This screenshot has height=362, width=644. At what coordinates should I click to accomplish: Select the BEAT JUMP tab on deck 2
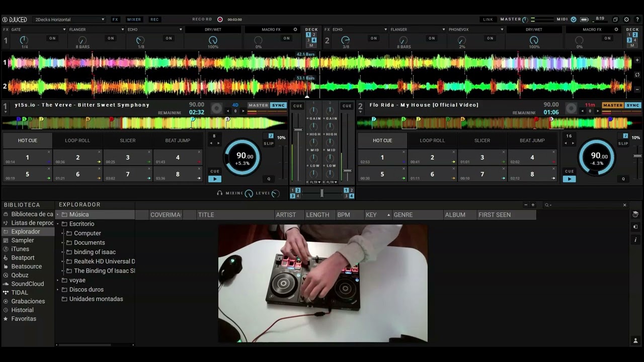(x=532, y=141)
